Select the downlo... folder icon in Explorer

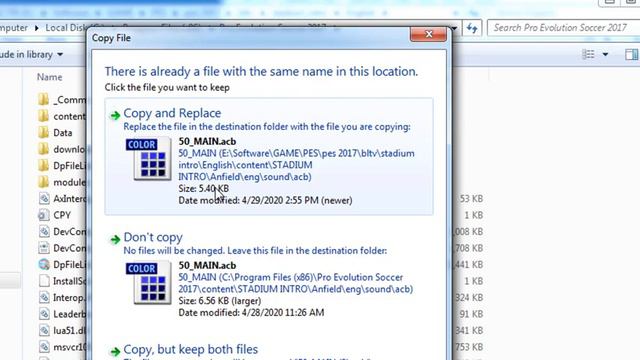(x=43, y=149)
